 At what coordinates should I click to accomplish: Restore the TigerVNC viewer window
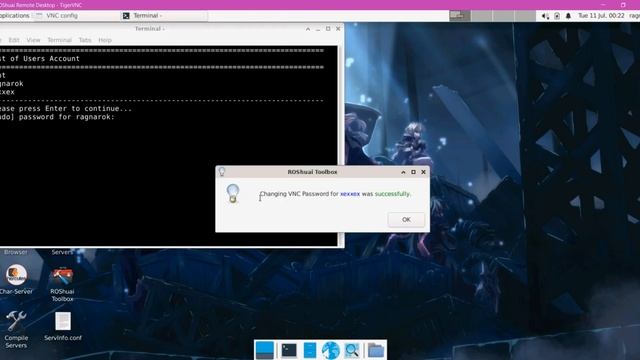tap(623, 5)
